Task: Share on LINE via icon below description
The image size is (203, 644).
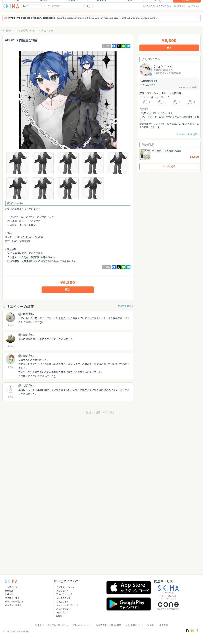Action: (x=123, y=267)
